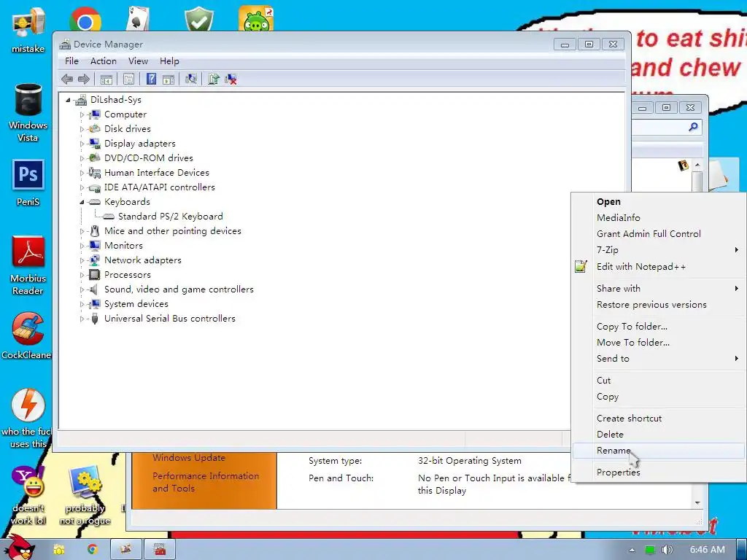Viewport: 747px width, 560px height.
Task: Click the 6:46 AM taskbar clock
Action: click(x=708, y=550)
